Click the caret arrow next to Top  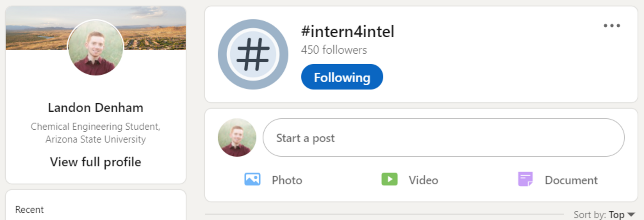[x=631, y=215]
